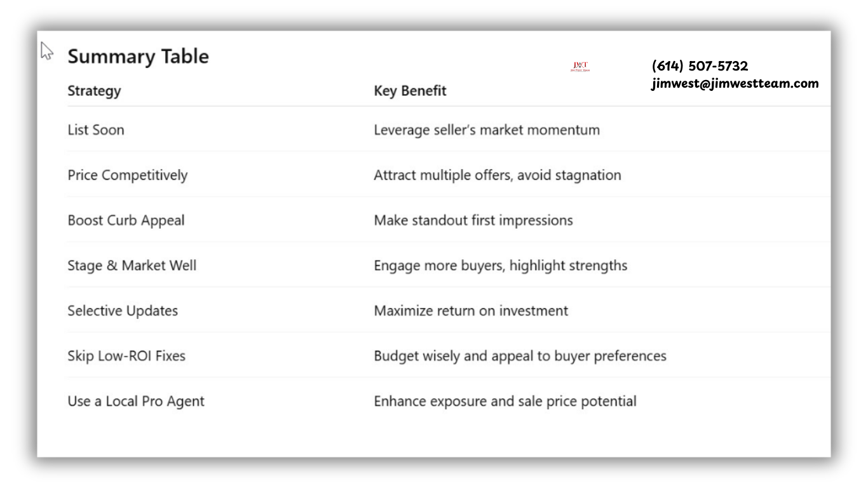Select the Strategy column header
The width and height of the screenshot is (868, 488).
[94, 91]
